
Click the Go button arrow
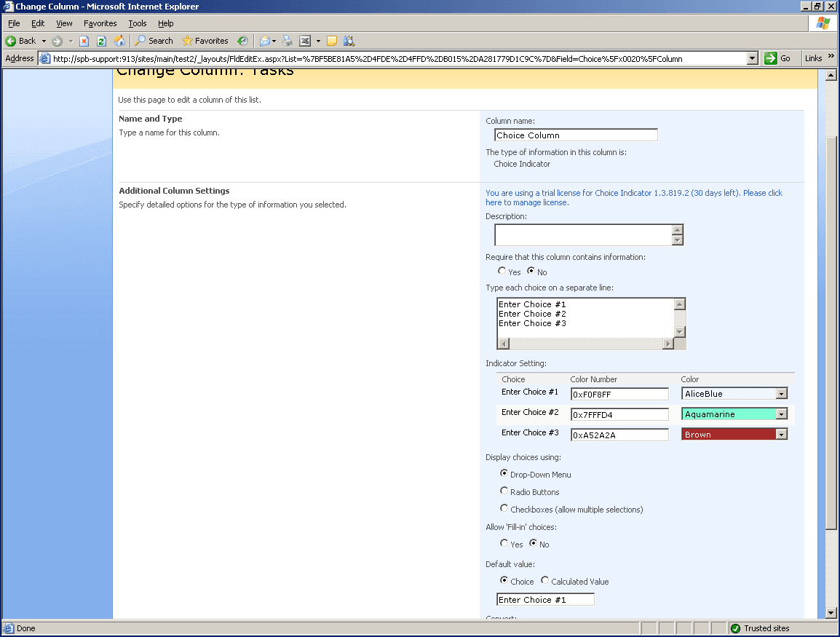coord(770,58)
